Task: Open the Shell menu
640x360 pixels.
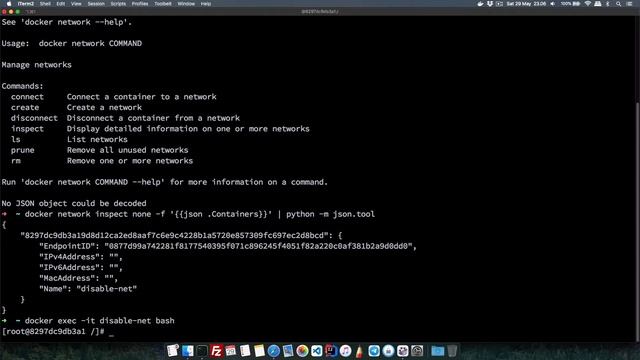Action: (x=45, y=4)
